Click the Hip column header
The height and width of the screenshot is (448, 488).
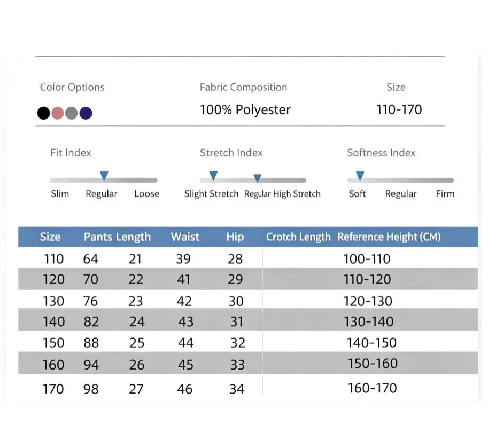(x=235, y=237)
